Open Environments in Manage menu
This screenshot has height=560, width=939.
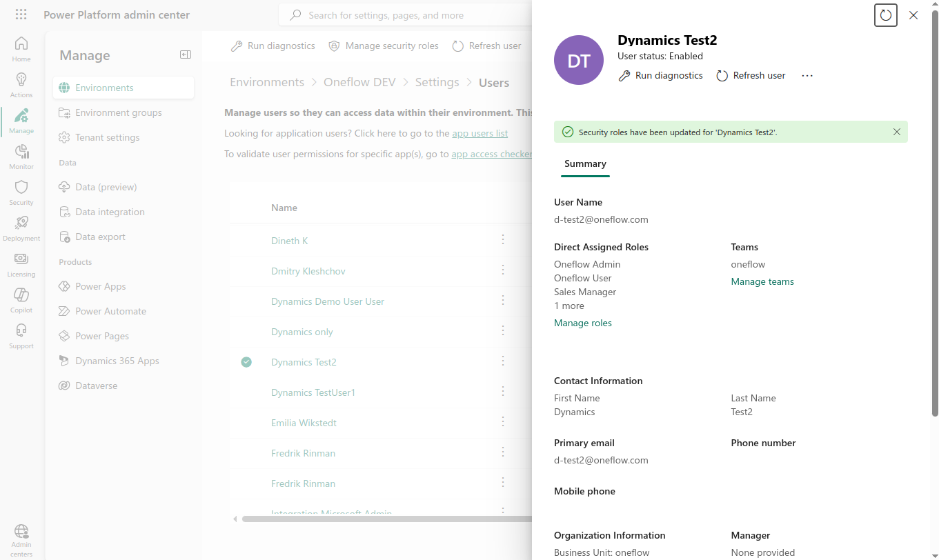(123, 88)
